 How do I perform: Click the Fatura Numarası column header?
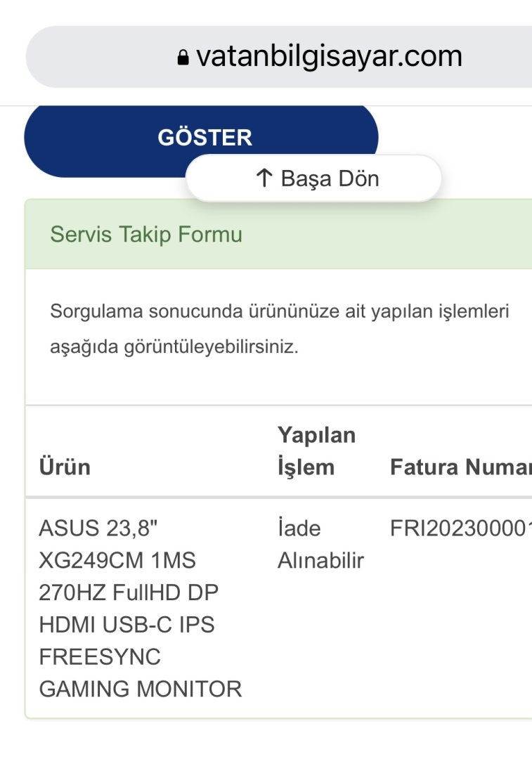pos(460,467)
